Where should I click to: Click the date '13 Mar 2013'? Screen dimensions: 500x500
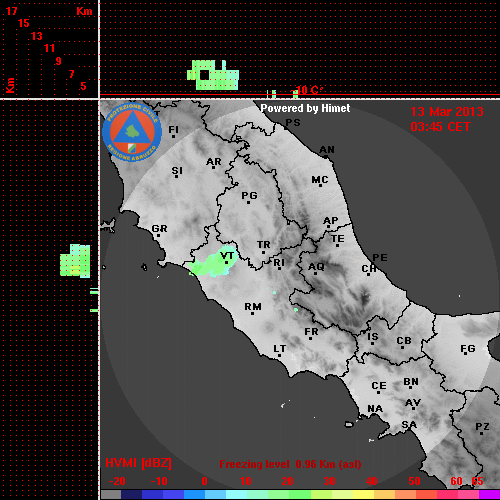tap(447, 112)
